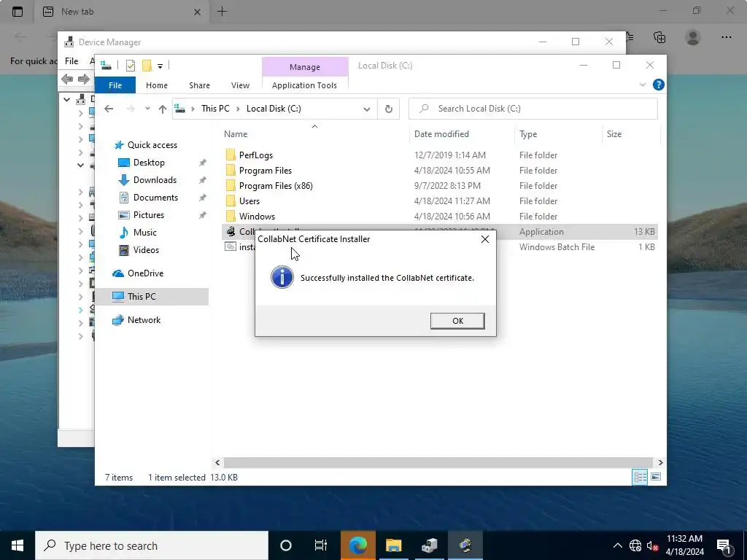Open the Application Tools ribbon tab

tap(304, 85)
